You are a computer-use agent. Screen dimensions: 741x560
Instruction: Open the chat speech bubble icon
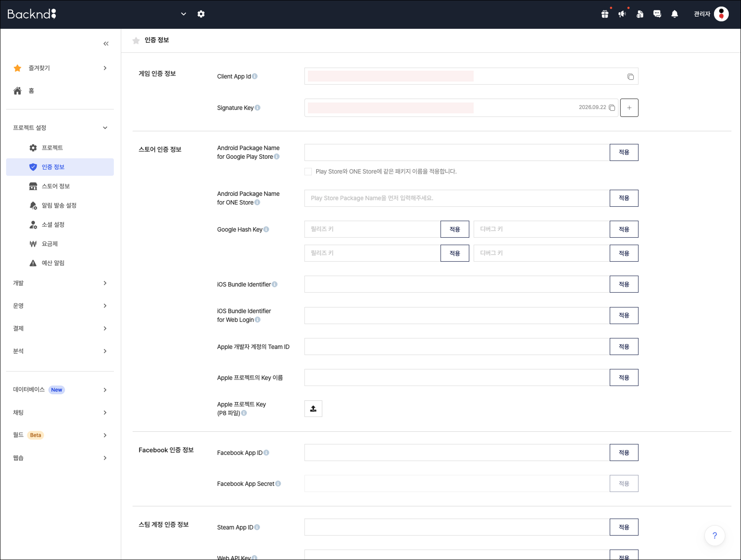pyautogui.click(x=657, y=14)
